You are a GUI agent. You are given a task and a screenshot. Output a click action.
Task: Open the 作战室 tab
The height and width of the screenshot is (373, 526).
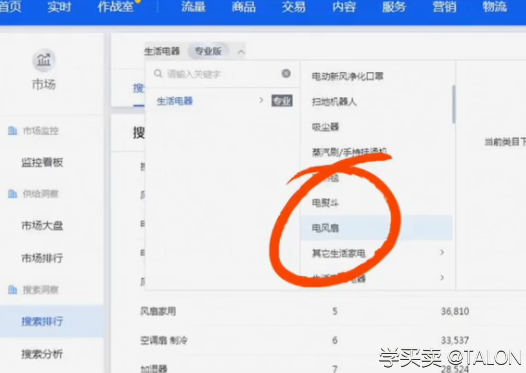point(116,7)
